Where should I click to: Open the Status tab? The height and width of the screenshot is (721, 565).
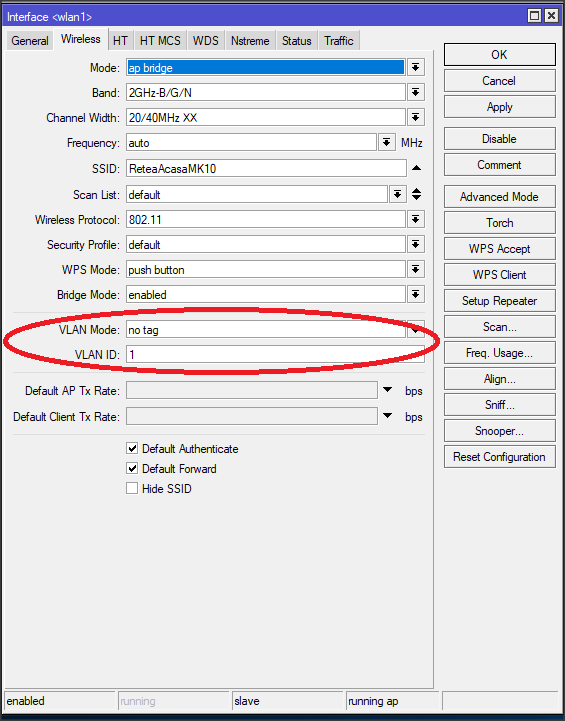[x=297, y=40]
